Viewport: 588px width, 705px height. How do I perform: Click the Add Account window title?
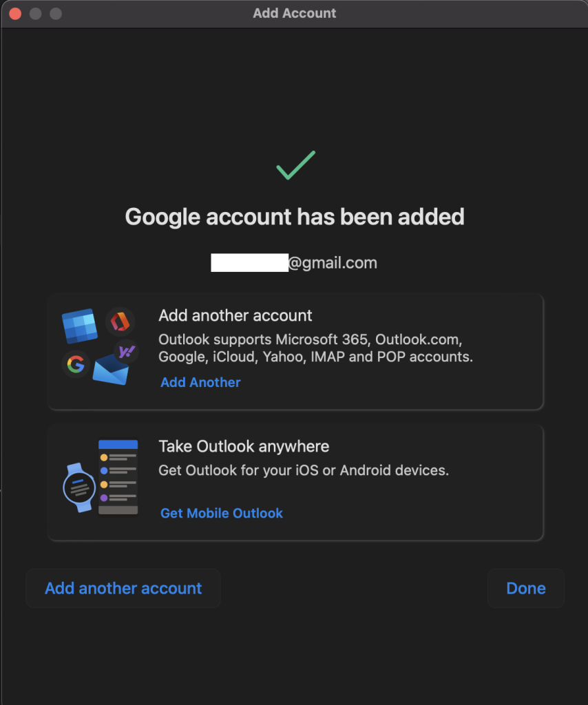(x=294, y=13)
